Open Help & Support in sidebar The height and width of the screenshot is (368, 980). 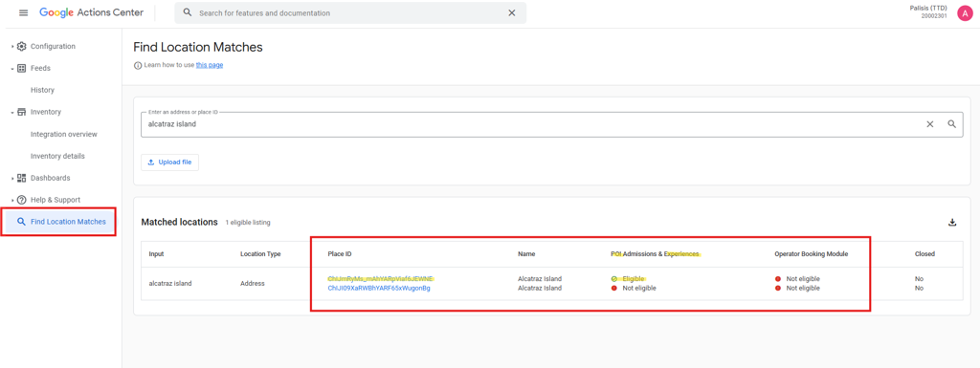pyautogui.click(x=56, y=200)
